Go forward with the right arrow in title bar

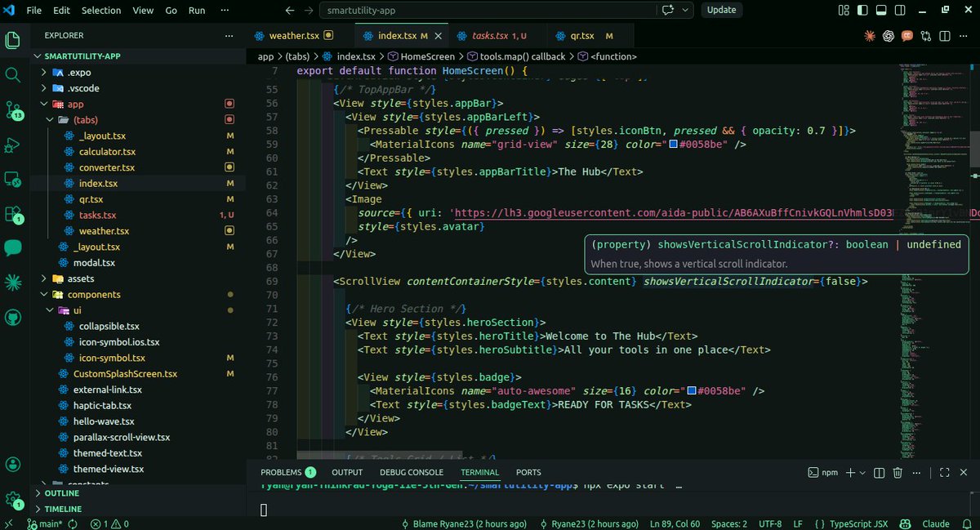click(309, 10)
